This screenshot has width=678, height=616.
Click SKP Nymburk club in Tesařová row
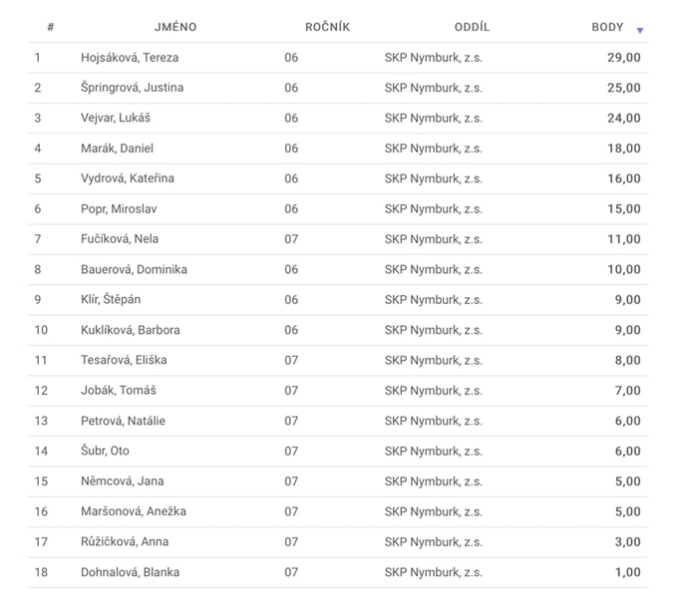click(434, 361)
